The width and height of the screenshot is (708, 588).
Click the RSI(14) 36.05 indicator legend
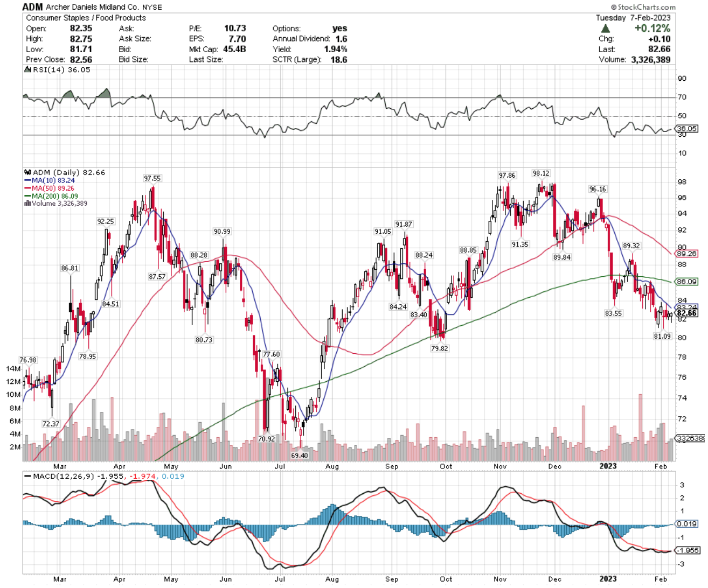[58, 69]
